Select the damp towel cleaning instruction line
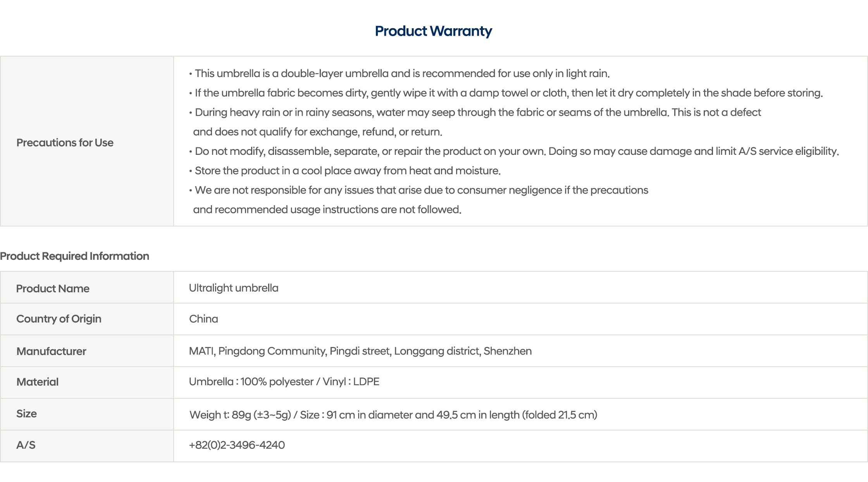 tap(508, 93)
